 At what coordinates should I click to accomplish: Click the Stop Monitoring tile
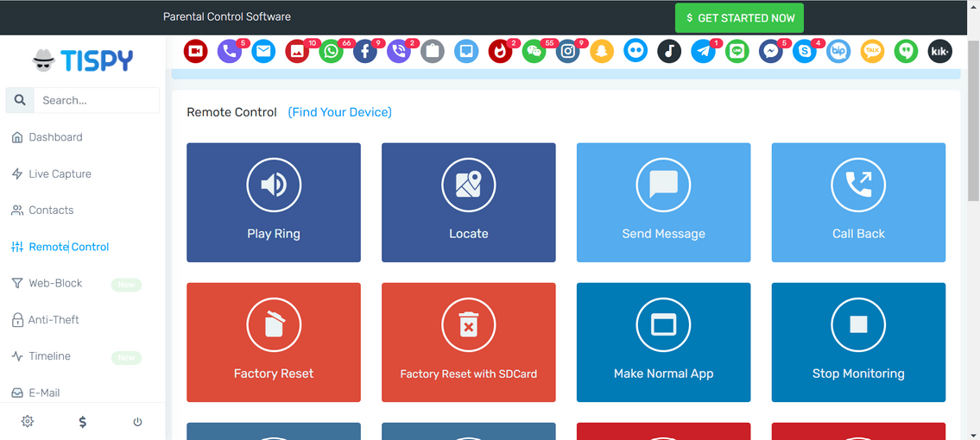(859, 343)
